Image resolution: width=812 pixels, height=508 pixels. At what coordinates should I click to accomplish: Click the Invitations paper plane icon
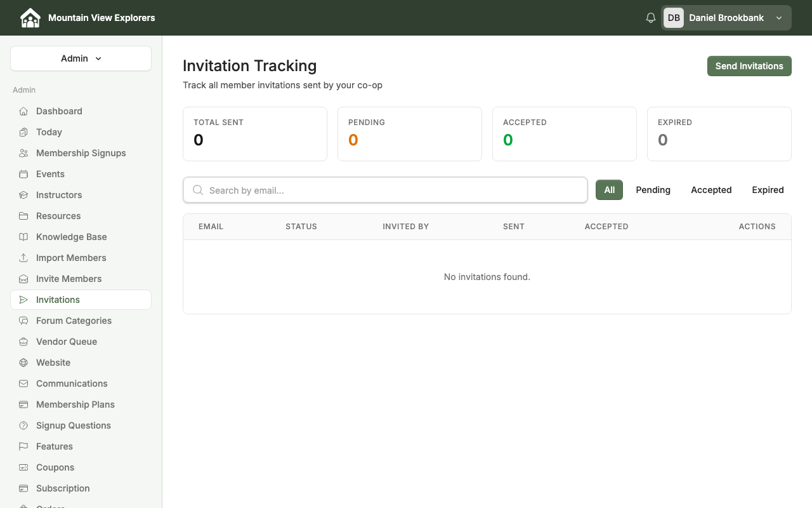[x=23, y=300]
